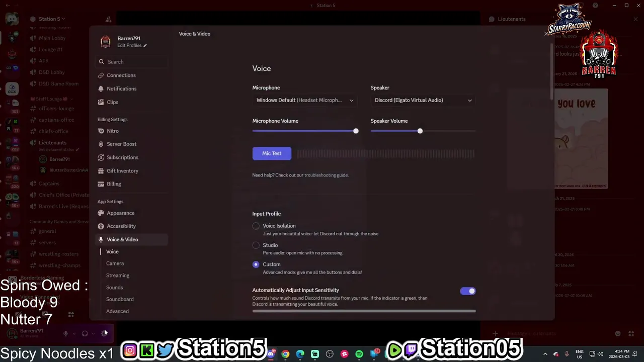The height and width of the screenshot is (362, 644).
Task: Click the settings Search field
Action: pyautogui.click(x=132, y=62)
